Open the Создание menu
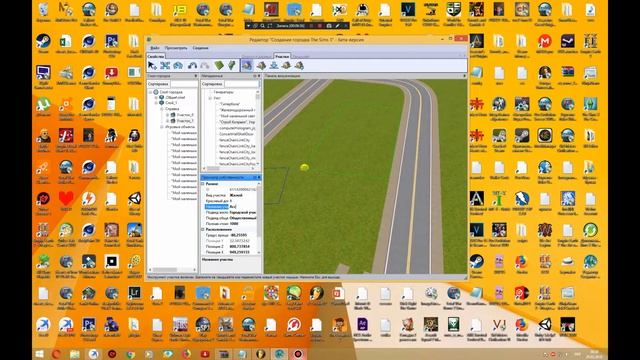This screenshot has height=360, width=640. point(200,48)
